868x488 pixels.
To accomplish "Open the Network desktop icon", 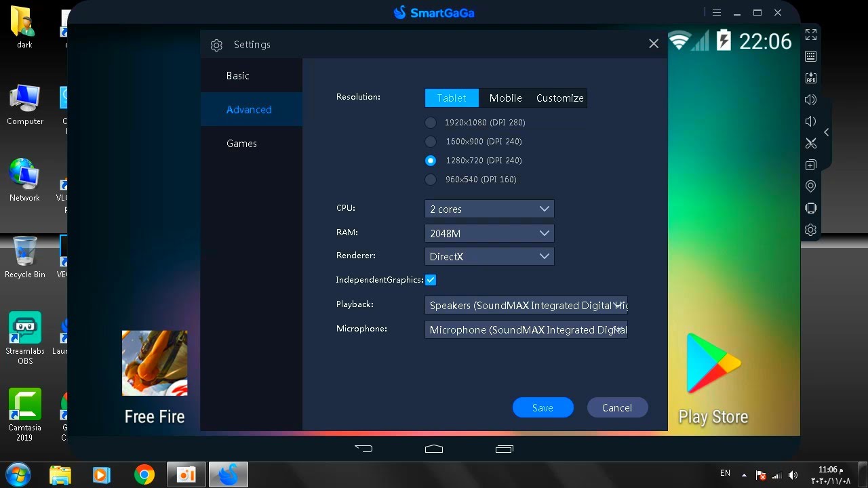I will 25,180.
